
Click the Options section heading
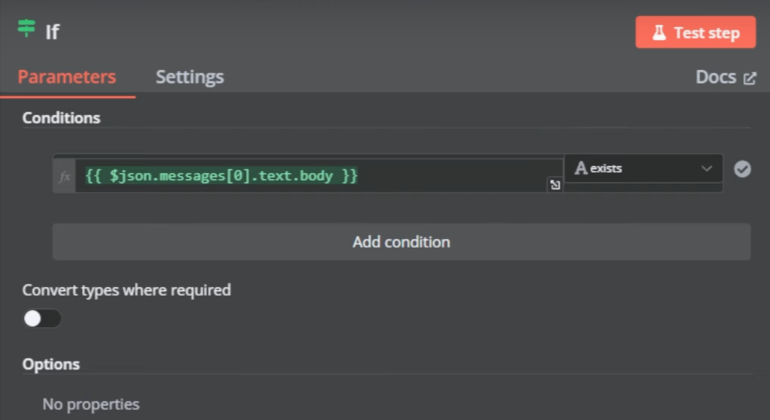click(x=51, y=364)
